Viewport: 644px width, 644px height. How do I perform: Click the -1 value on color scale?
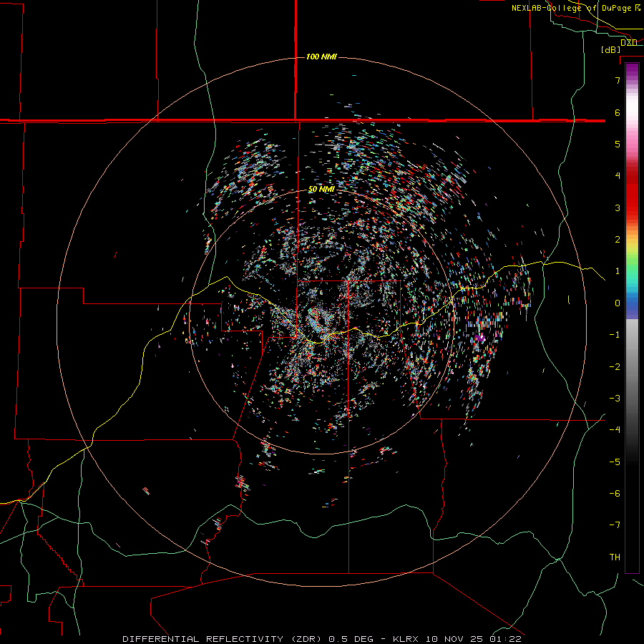click(615, 335)
